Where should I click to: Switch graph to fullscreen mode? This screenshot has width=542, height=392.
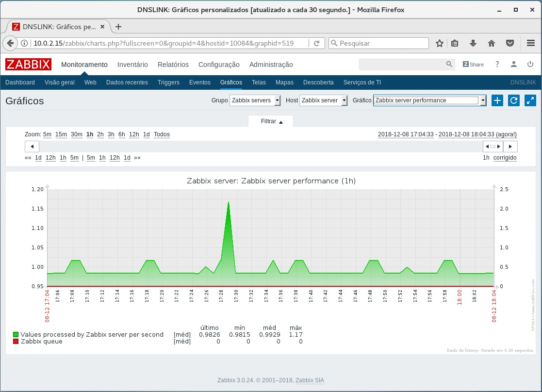530,100
